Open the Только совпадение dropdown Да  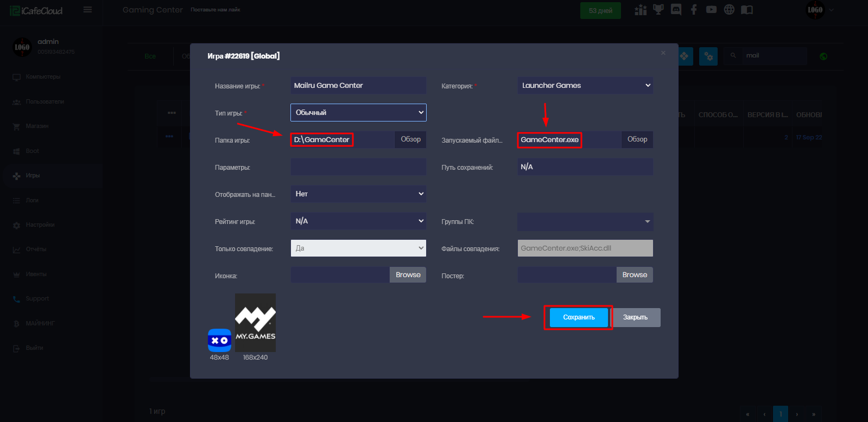pyautogui.click(x=358, y=248)
